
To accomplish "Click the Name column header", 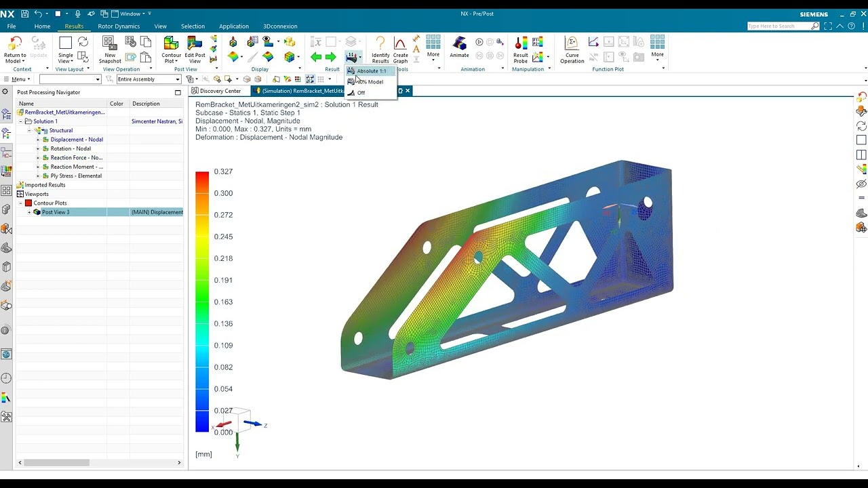I will coord(62,104).
